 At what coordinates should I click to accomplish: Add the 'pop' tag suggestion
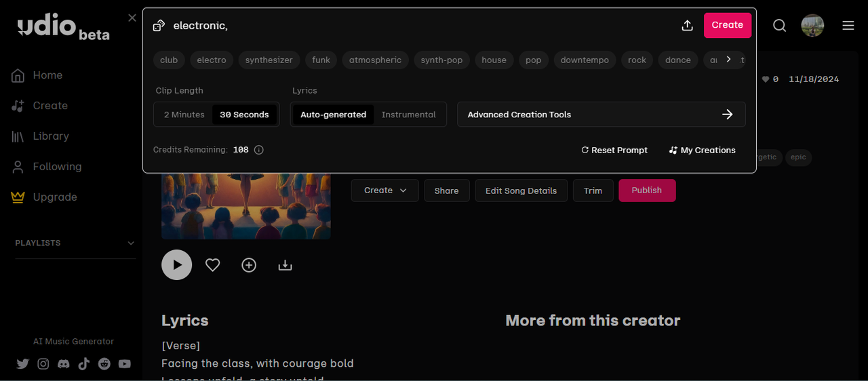534,60
